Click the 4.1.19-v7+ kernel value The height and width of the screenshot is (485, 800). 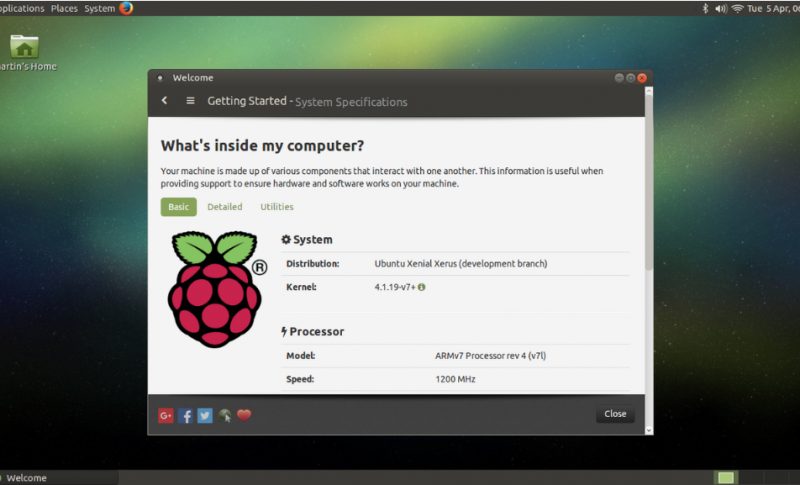pyautogui.click(x=395, y=287)
